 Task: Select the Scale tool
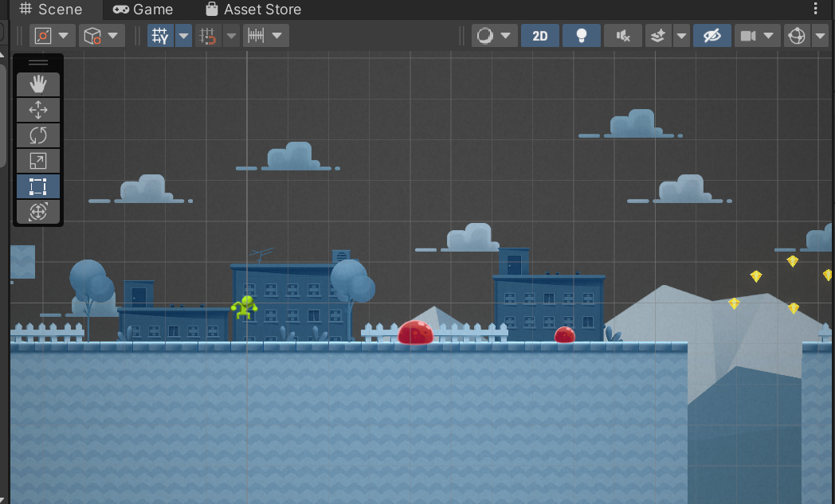point(37,161)
